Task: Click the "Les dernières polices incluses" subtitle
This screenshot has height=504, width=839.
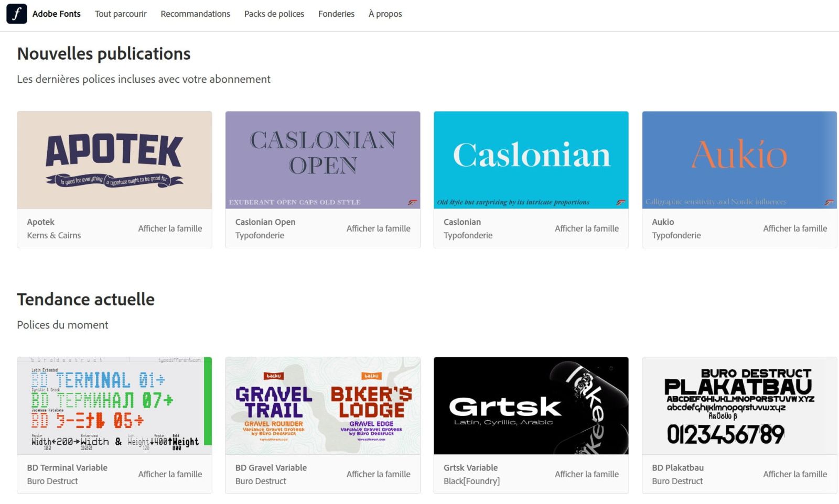Action: [x=144, y=79]
